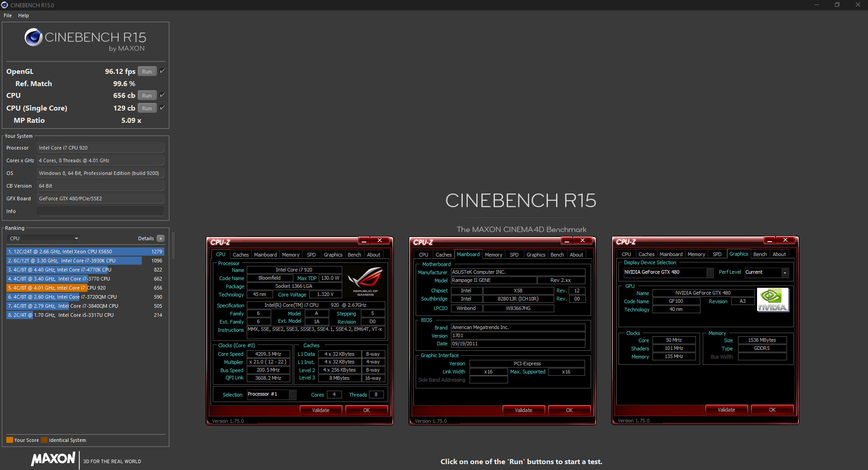The height and width of the screenshot is (470, 868).
Task: Restore down the Cinebench main window
Action: (x=837, y=5)
